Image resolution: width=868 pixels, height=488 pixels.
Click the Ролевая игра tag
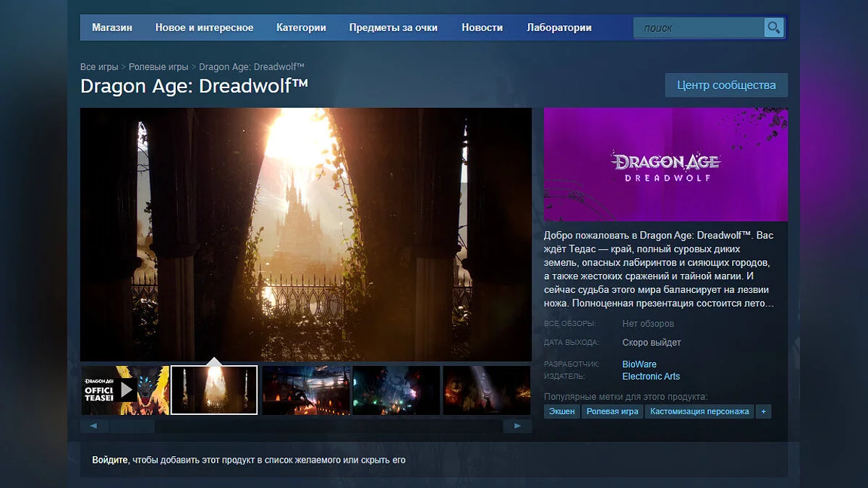[x=613, y=411]
